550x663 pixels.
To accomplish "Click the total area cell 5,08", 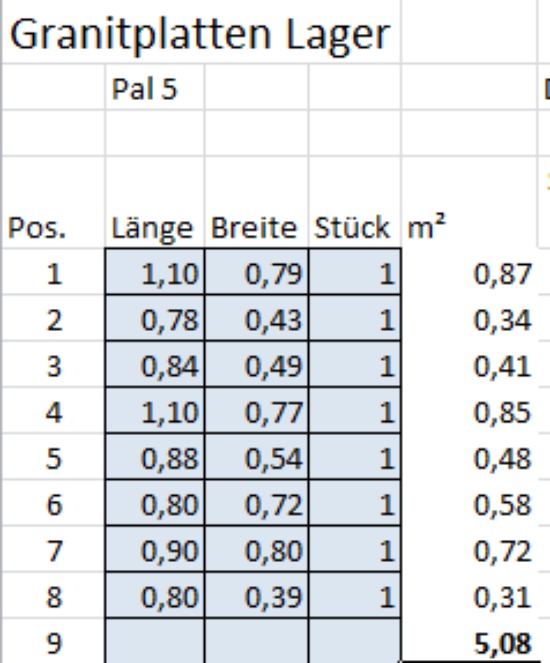I will point(469,641).
